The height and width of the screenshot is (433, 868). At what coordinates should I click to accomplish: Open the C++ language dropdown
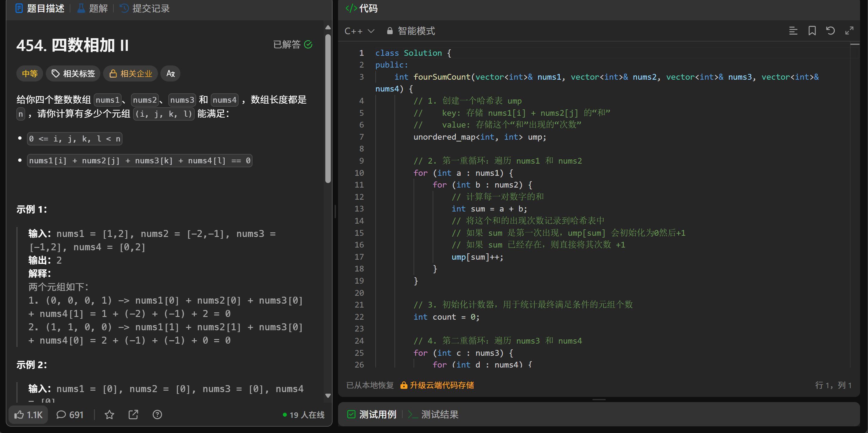359,31
